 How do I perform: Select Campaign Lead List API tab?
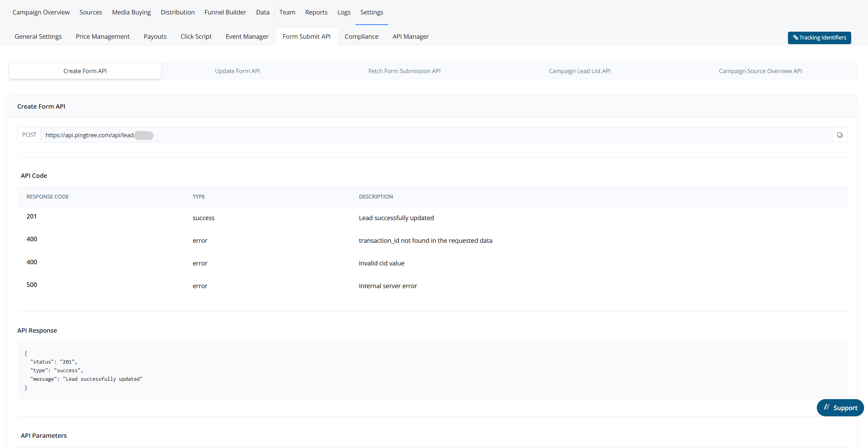579,71
